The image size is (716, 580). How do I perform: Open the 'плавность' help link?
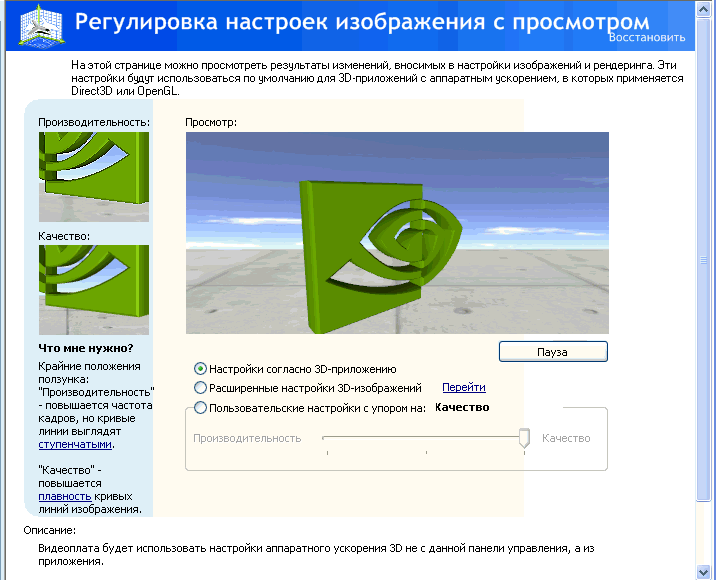[65, 496]
